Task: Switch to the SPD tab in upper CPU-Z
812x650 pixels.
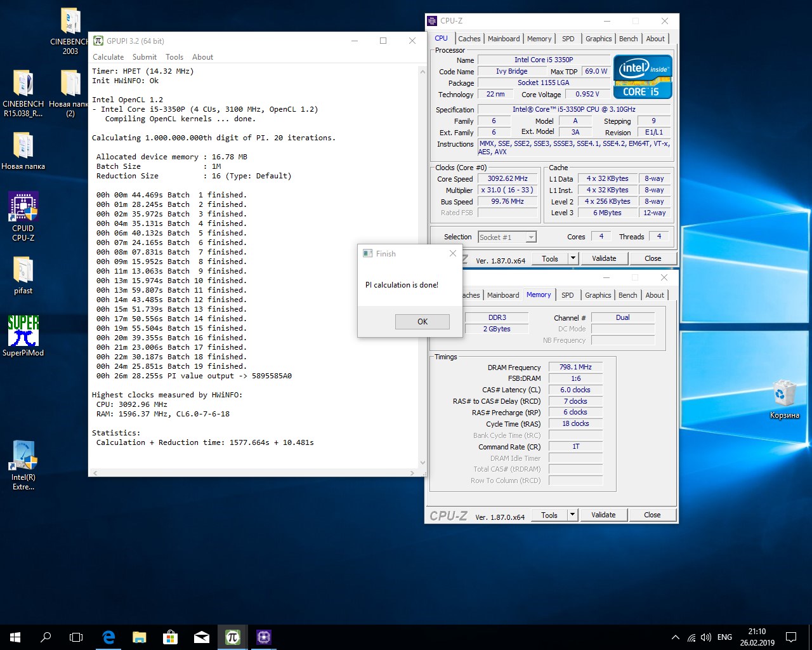Action: pyautogui.click(x=568, y=39)
